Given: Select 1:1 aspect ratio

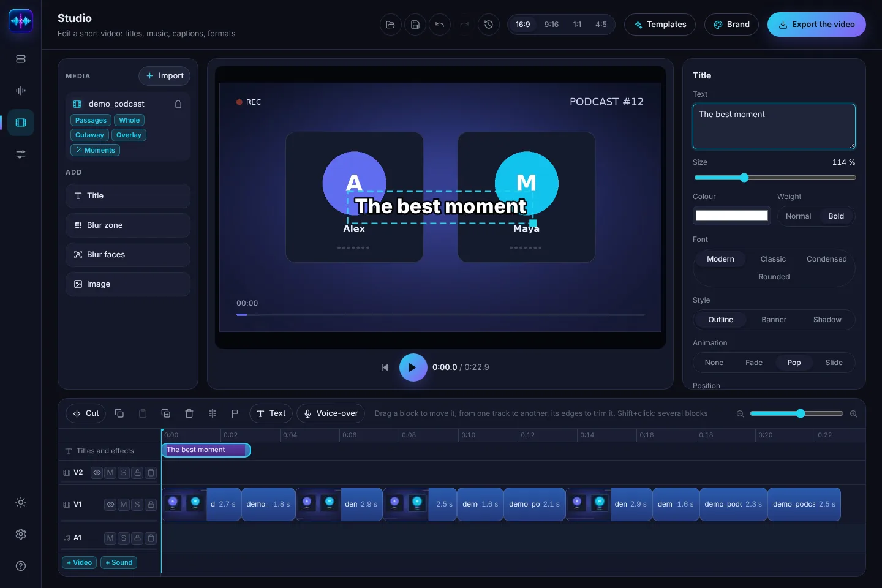Looking at the screenshot, I should click(x=577, y=24).
